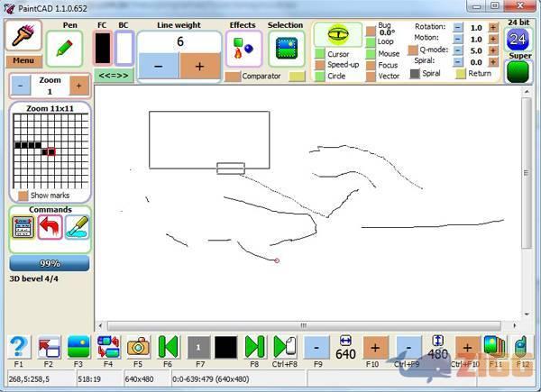Open the main Menu paintbrush button
The image size is (541, 392).
pyautogui.click(x=23, y=36)
